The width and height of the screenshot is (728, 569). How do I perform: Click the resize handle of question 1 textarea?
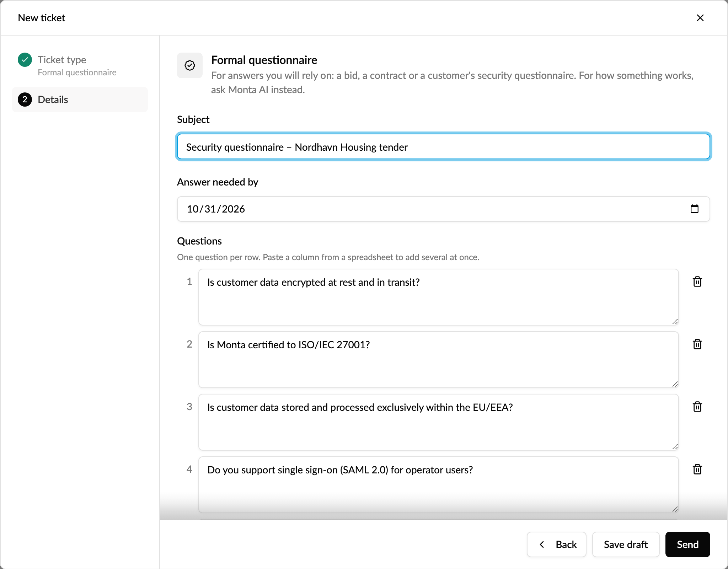675,322
